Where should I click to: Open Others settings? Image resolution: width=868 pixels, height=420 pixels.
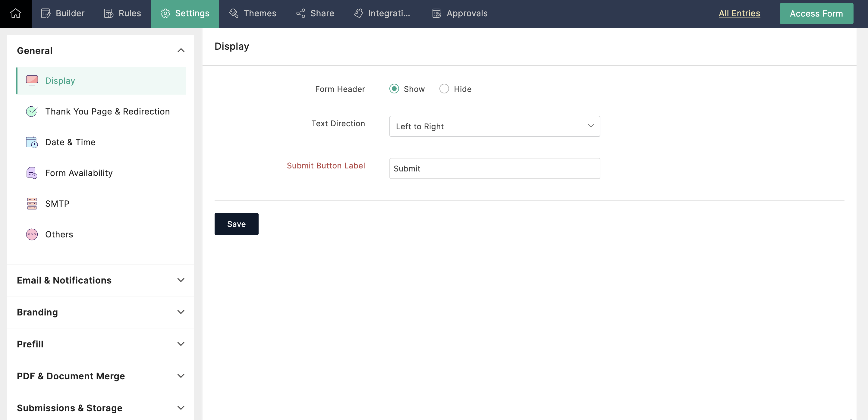101,234
